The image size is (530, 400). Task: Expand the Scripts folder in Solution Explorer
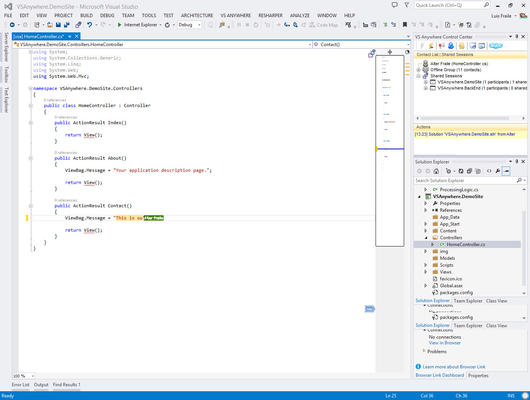426,265
